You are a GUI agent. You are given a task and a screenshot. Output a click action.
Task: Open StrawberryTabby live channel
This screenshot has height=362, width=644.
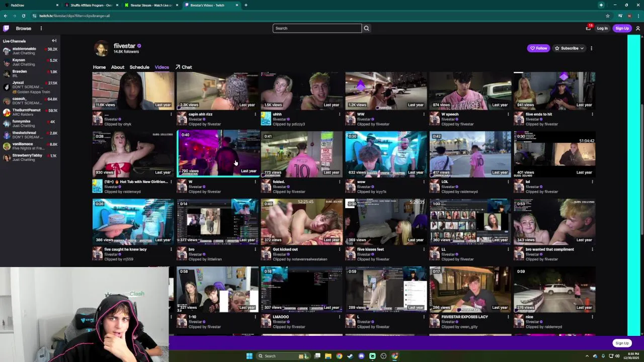point(30,157)
